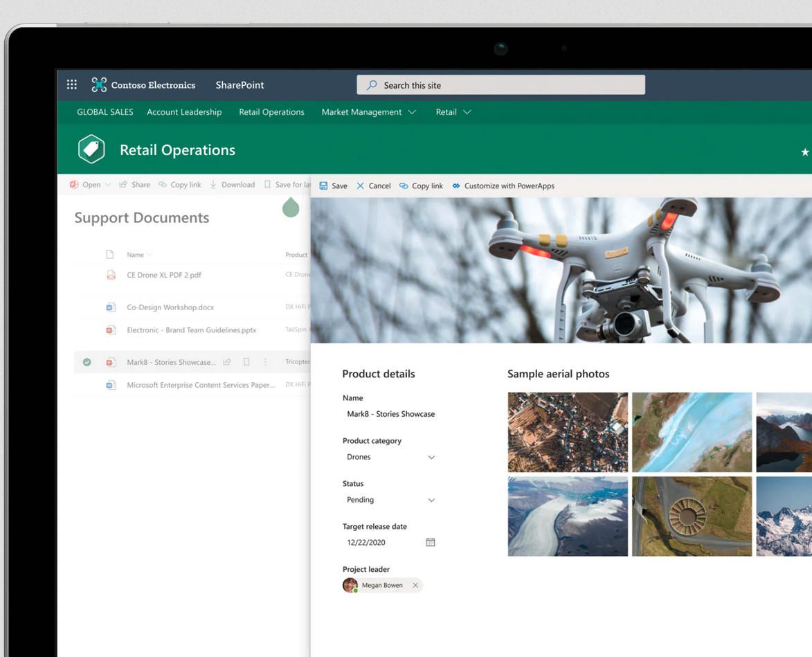This screenshot has height=657, width=812.
Task: Click the bookmark icon on Mark8 row
Action: [246, 361]
